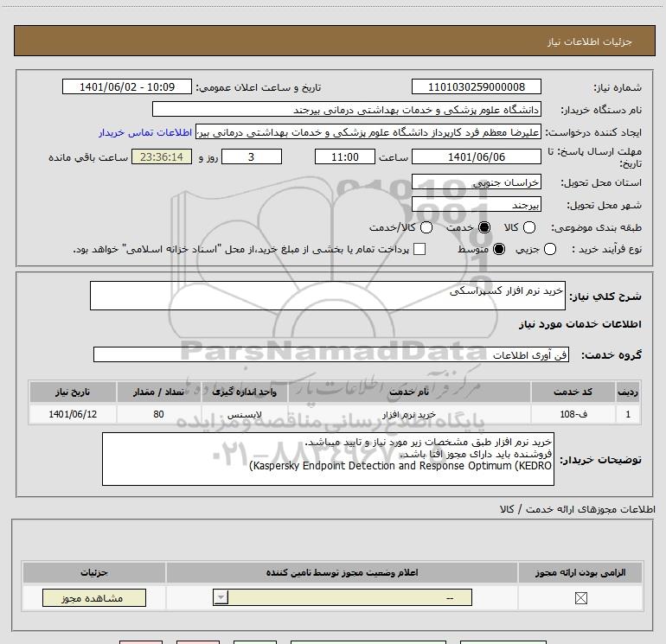The height and width of the screenshot is (644, 666).
Task: Click the request creator name field
Action: [368, 132]
